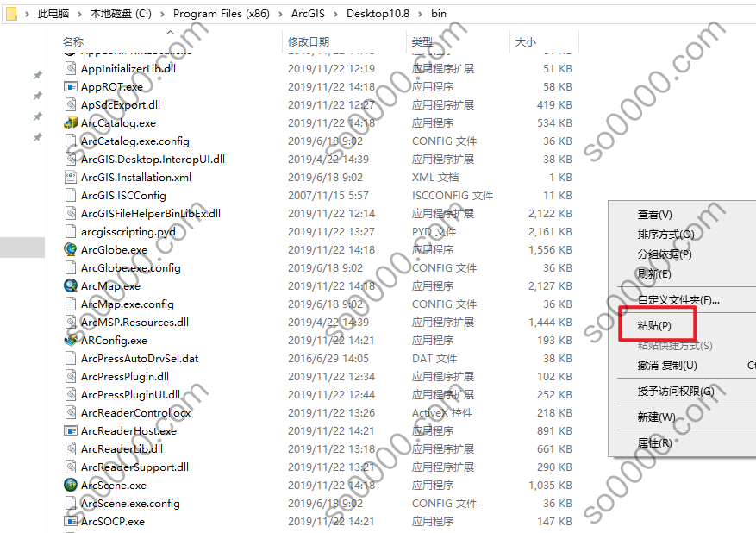This screenshot has width=756, height=533.
Task: Click the ArcGIS.Installation.xml document icon
Action: (x=71, y=177)
